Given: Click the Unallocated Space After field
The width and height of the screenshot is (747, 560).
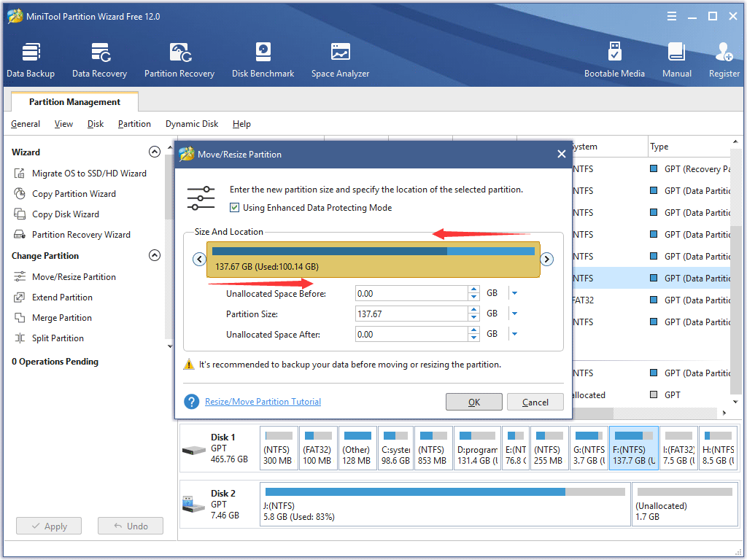Looking at the screenshot, I should [411, 334].
